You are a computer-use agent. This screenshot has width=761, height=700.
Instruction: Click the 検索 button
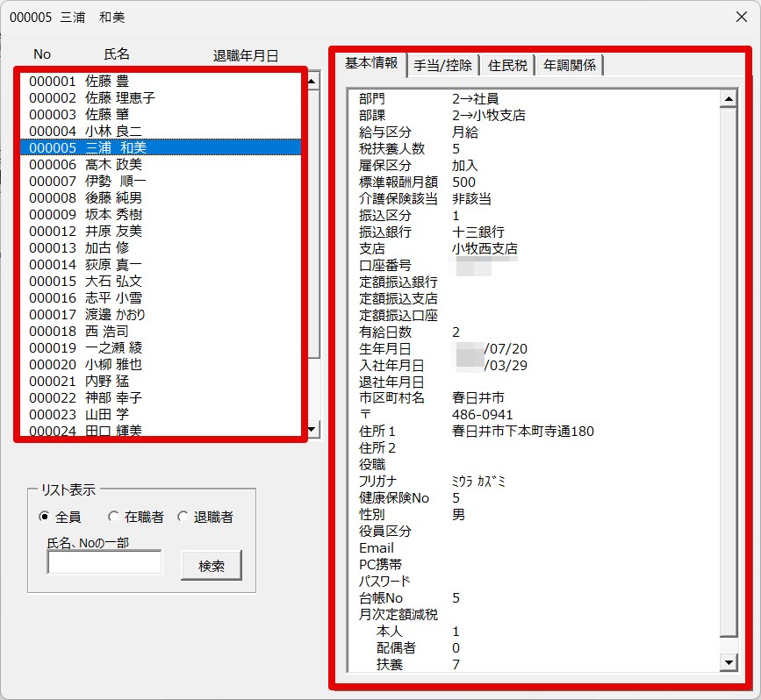tap(211, 566)
